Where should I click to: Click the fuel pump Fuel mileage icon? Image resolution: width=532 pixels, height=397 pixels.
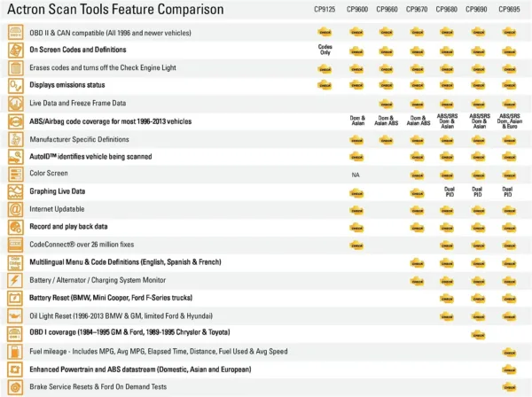16,352
